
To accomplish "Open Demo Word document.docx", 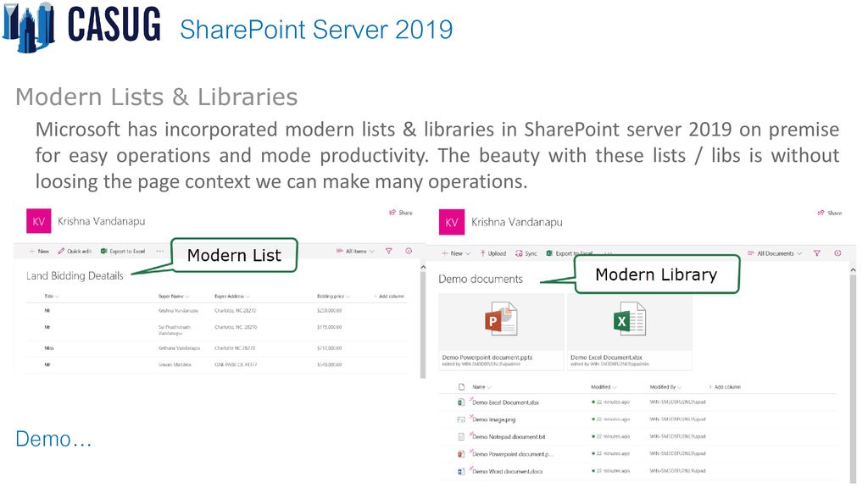I will [x=508, y=472].
